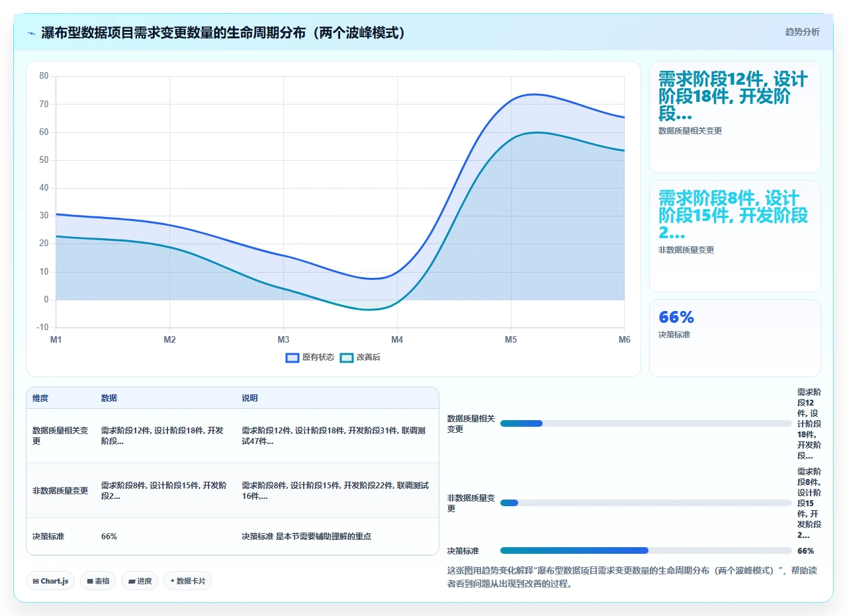Click the 需求阶段8件, 设计阶段15件, 开发阶段22件 description cell
The image size is (847, 616).
[336, 491]
